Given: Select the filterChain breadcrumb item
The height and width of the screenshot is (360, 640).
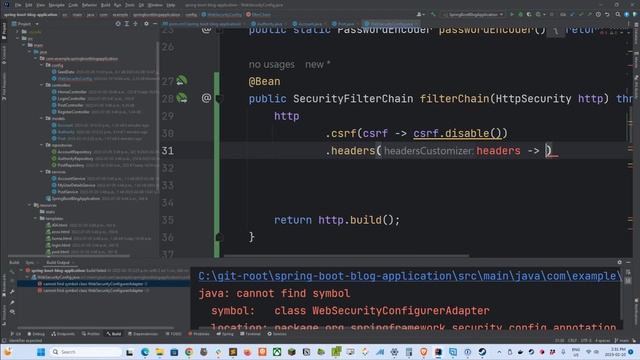Looking at the screenshot, I should coord(258,14).
